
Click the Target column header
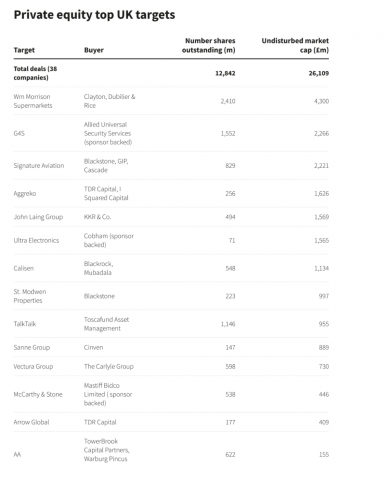(x=24, y=50)
